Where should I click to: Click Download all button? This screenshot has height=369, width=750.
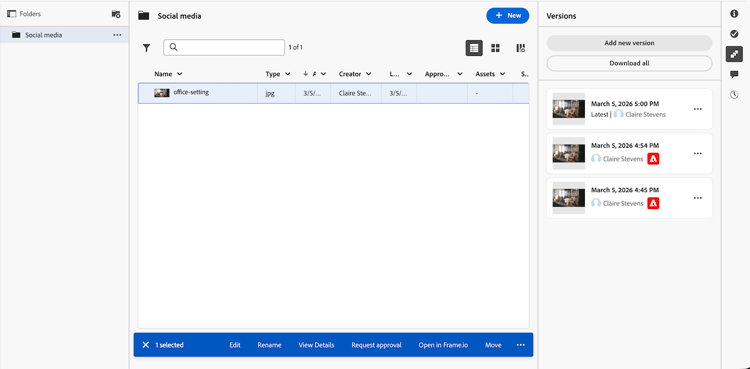[629, 63]
